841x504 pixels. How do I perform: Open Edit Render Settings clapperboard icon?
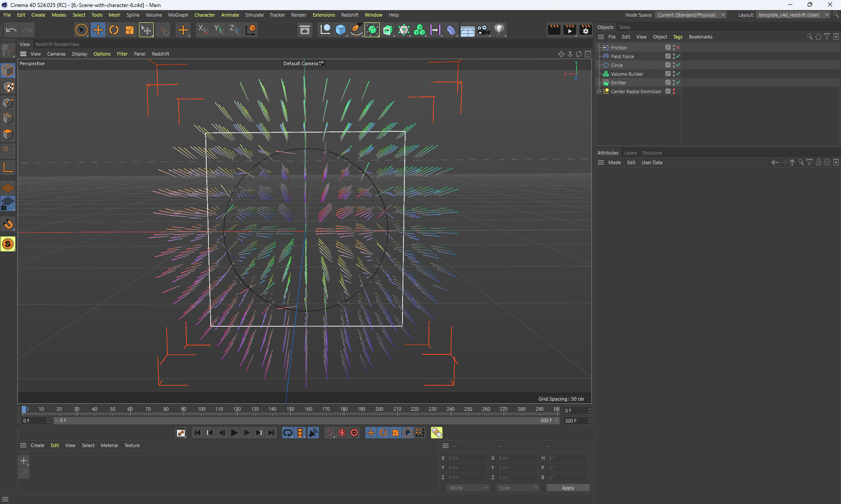tap(585, 30)
